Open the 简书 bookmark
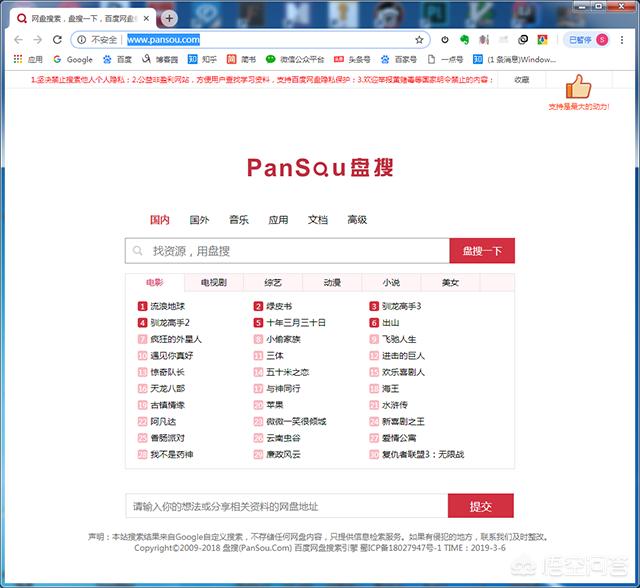The height and width of the screenshot is (588, 640). pyautogui.click(x=241, y=60)
